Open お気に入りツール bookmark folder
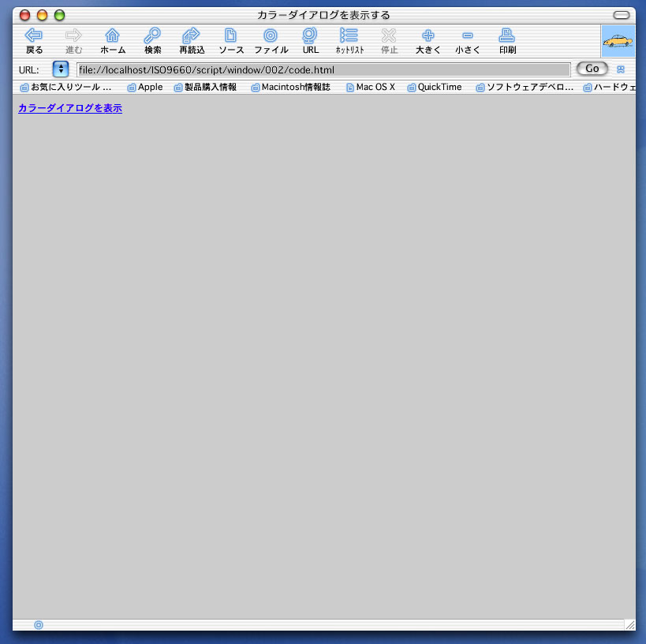 66,87
